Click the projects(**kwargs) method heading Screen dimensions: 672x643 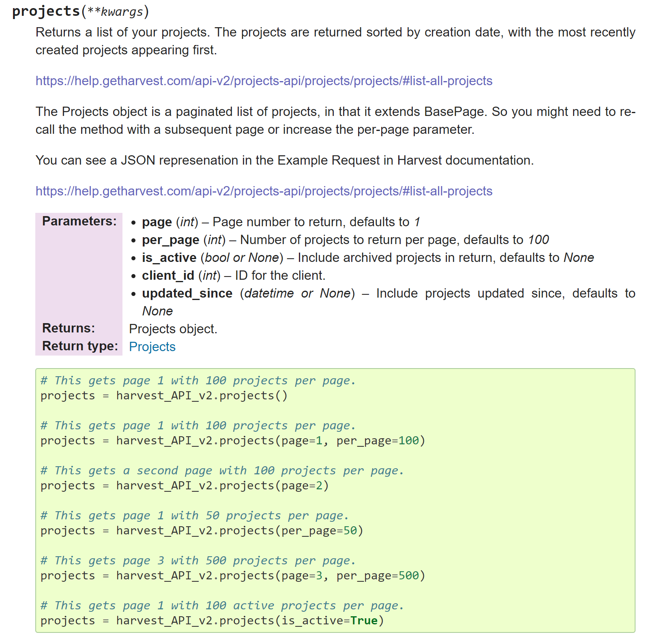[80, 11]
